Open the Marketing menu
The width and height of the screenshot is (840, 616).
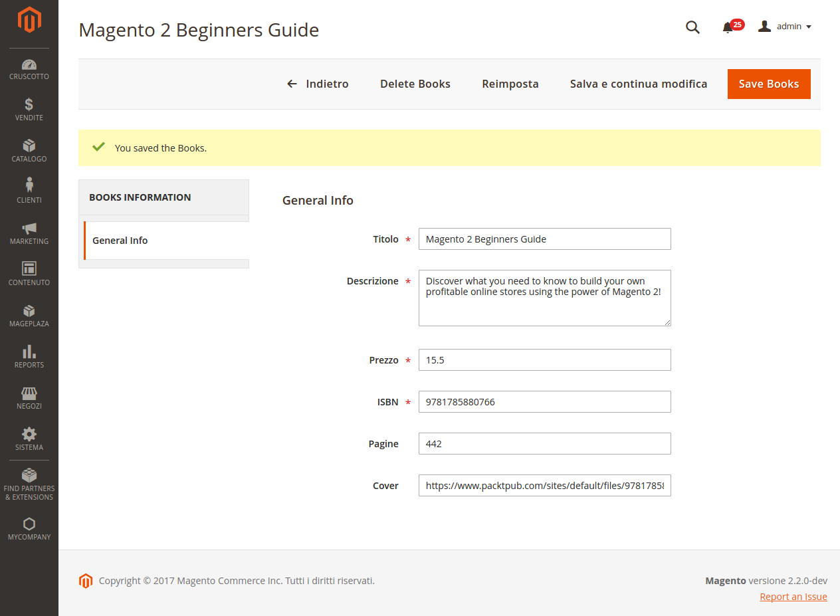point(29,234)
